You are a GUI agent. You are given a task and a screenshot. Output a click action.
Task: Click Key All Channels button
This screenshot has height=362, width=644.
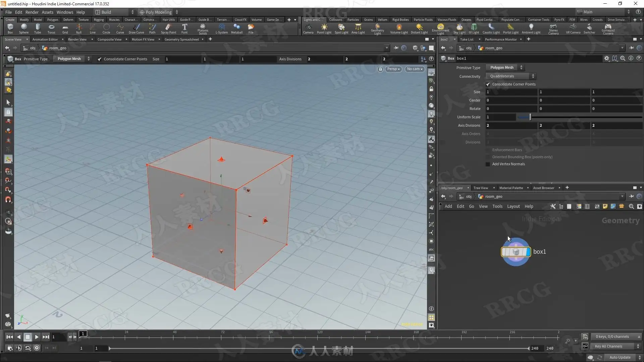click(x=608, y=347)
